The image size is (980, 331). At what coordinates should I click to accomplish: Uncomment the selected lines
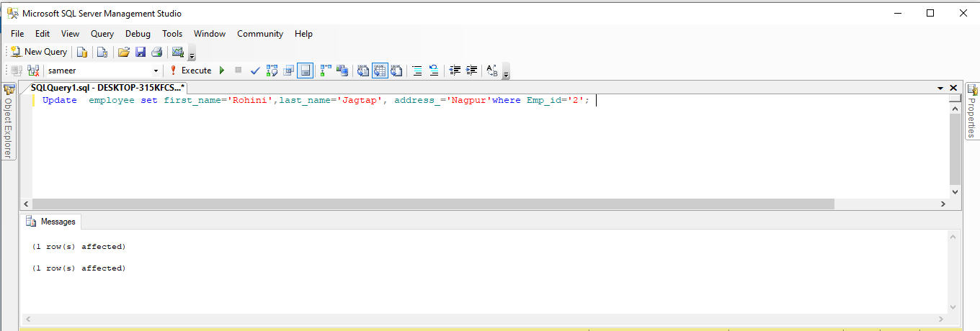(x=434, y=71)
